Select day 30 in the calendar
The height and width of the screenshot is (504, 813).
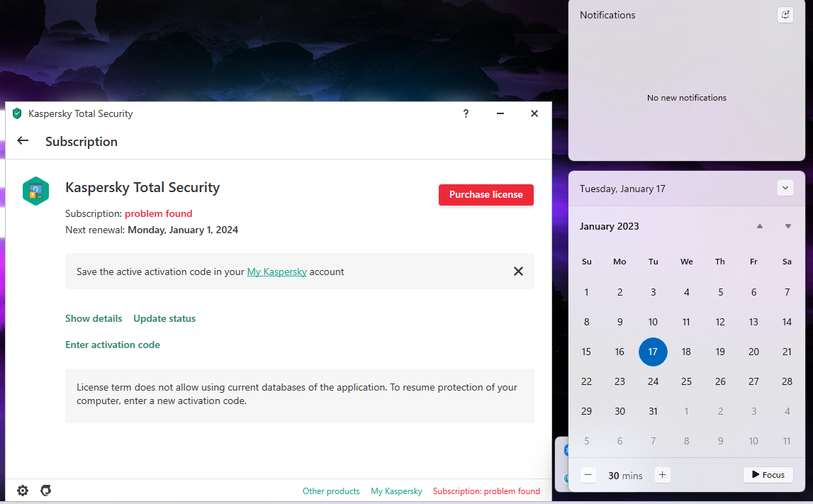[x=619, y=411]
